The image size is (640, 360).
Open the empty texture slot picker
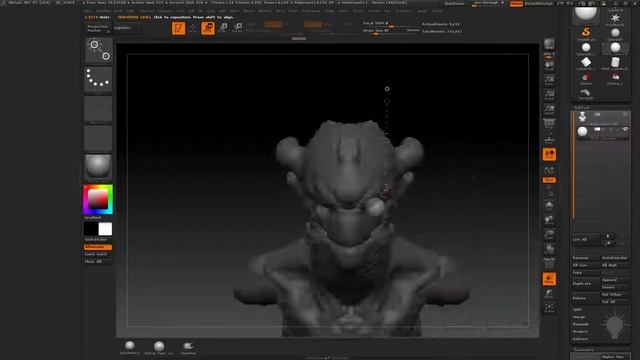(x=98, y=138)
